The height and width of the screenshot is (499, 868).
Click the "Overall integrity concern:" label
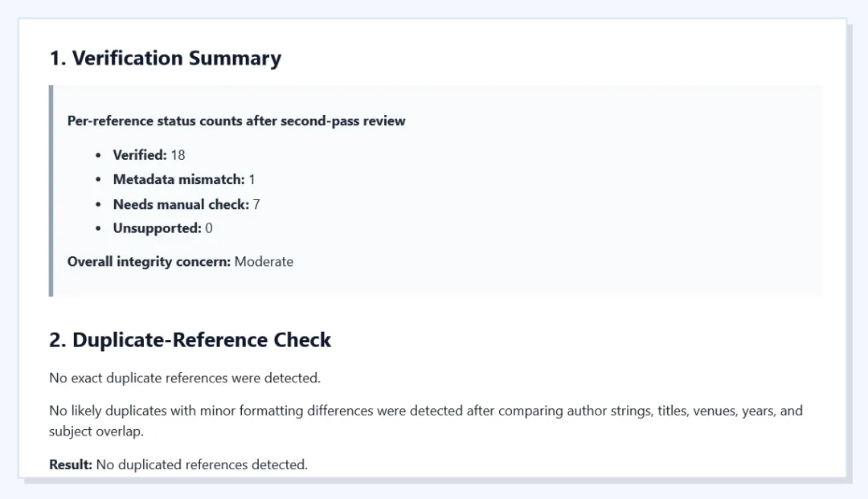pos(149,262)
